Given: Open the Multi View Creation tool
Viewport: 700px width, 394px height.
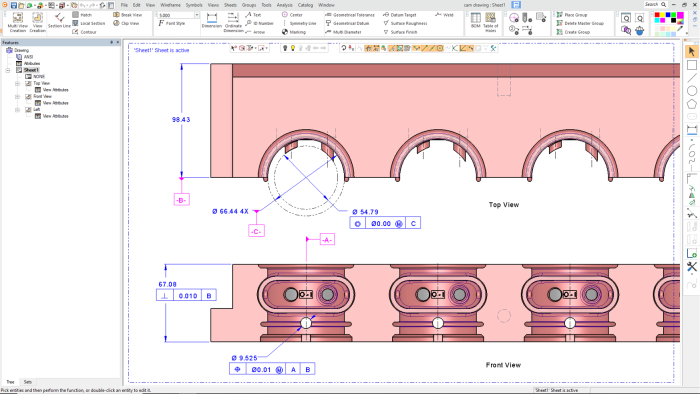Looking at the screenshot, I should tap(17, 22).
